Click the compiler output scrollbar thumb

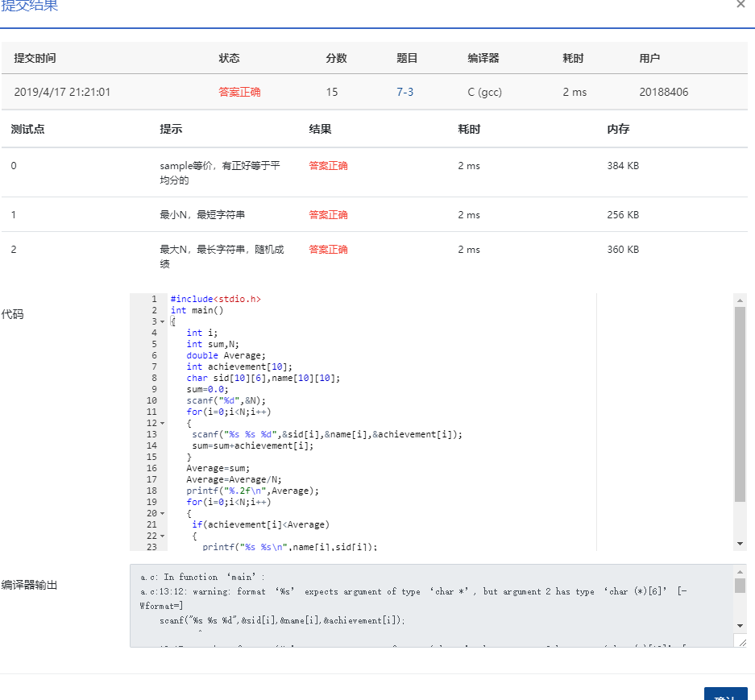pyautogui.click(x=740, y=586)
